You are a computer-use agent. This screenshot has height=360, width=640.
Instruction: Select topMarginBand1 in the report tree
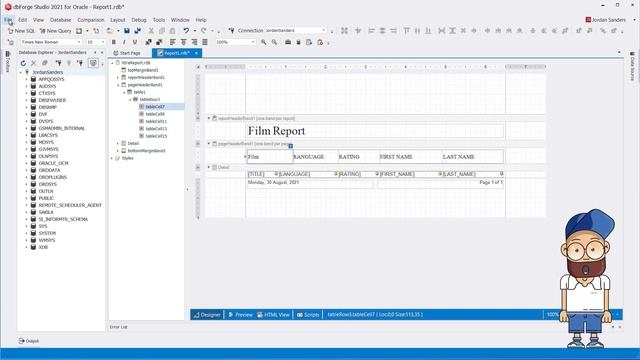coord(143,70)
